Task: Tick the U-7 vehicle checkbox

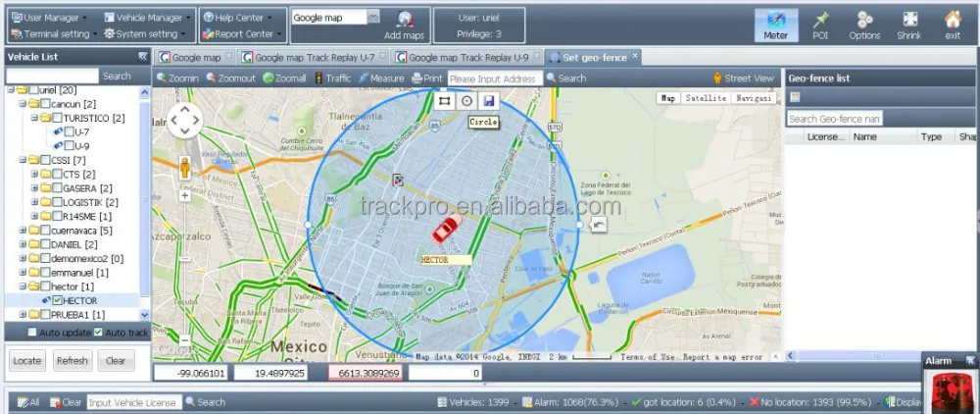Action: pos(69,132)
